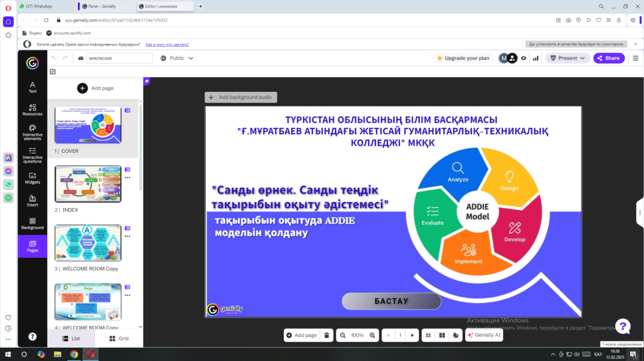644x361 pixels.
Task: Open options dots for page 4
Action: pyautogui.click(x=127, y=295)
